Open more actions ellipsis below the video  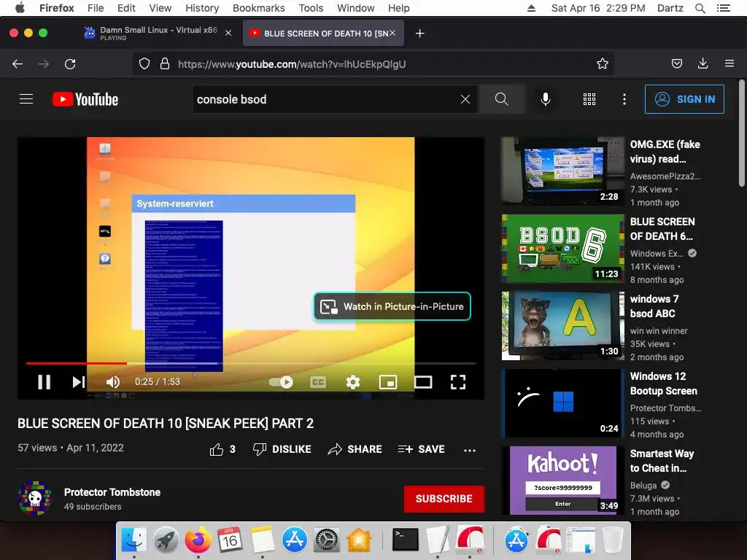tap(470, 450)
